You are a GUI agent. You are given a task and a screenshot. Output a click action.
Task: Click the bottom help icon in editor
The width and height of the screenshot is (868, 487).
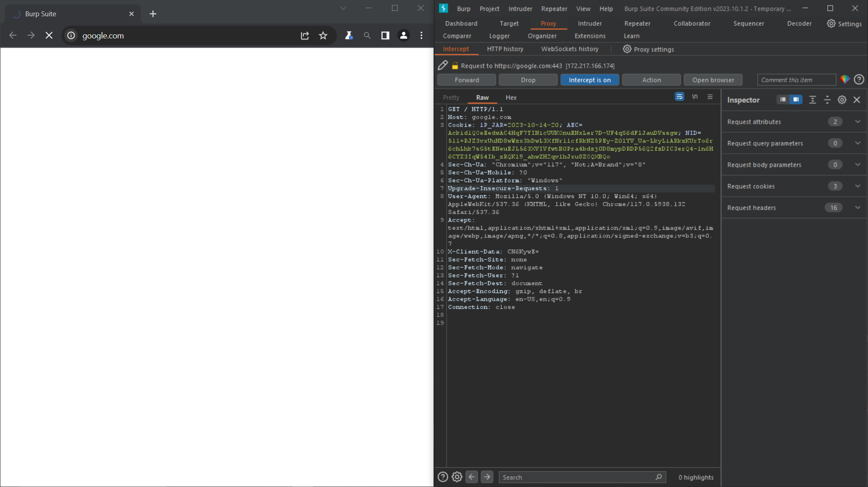pos(443,477)
